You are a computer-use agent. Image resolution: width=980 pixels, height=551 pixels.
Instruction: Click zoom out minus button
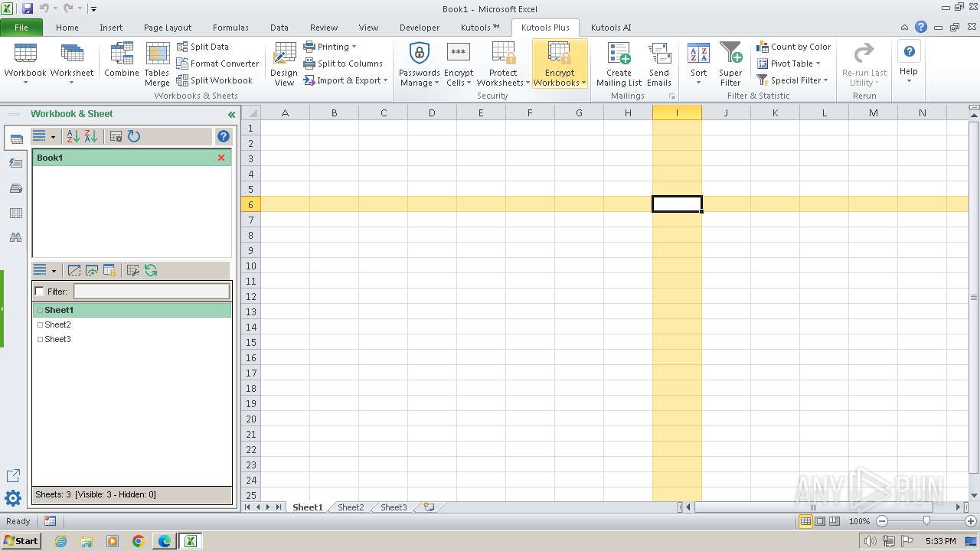point(881,521)
